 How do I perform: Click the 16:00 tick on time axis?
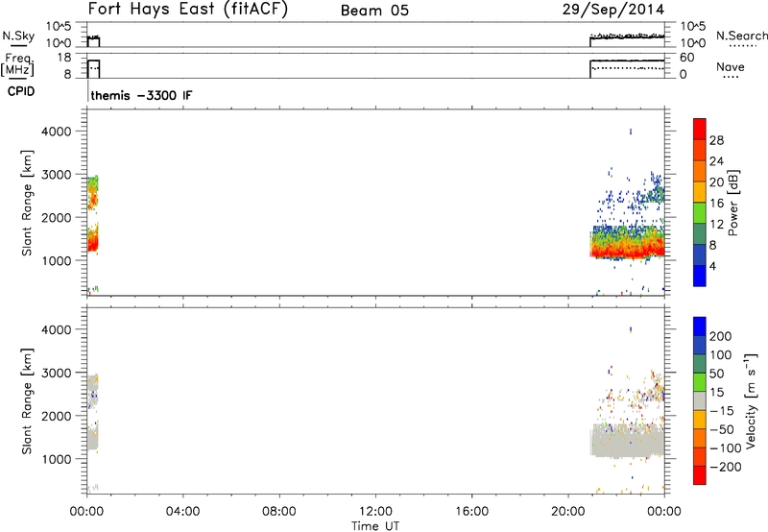point(472,511)
